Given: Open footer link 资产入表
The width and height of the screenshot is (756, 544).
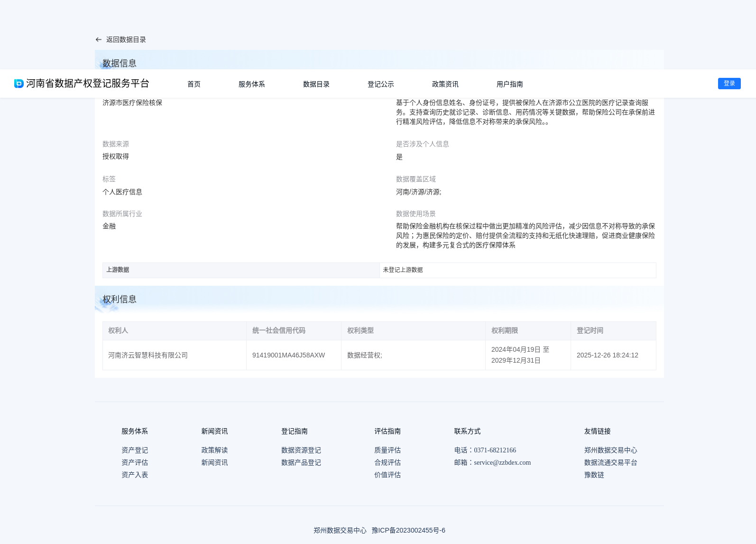Looking at the screenshot, I should coord(135,475).
